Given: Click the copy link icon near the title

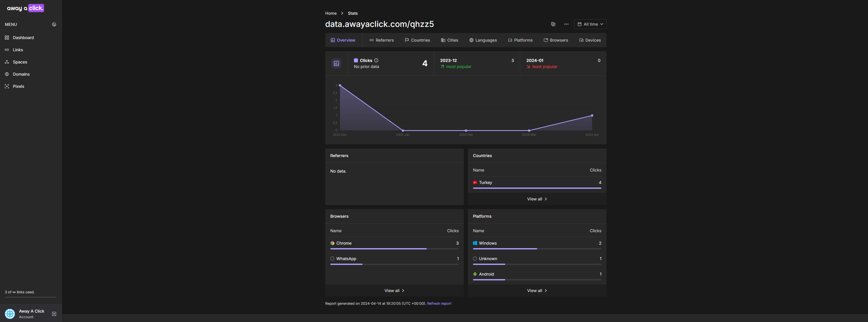Looking at the screenshot, I should click(x=553, y=24).
